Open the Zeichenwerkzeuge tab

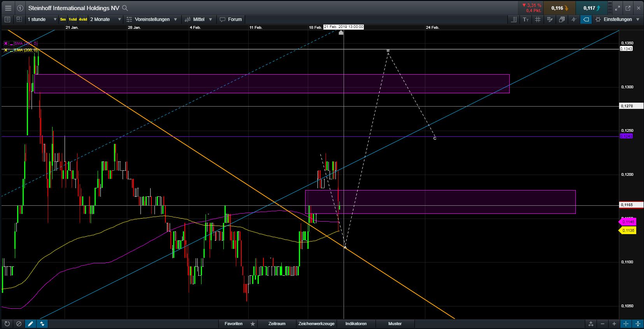pos(316,324)
